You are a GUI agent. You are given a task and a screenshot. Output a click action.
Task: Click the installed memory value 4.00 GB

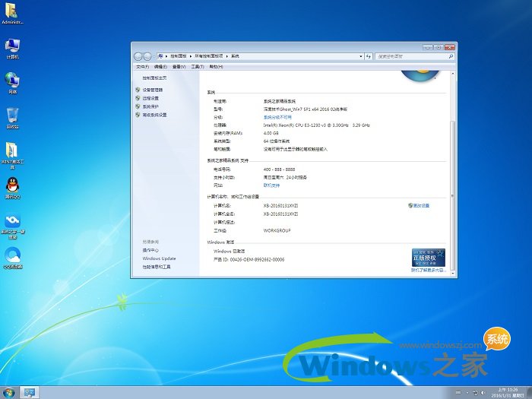tap(271, 133)
